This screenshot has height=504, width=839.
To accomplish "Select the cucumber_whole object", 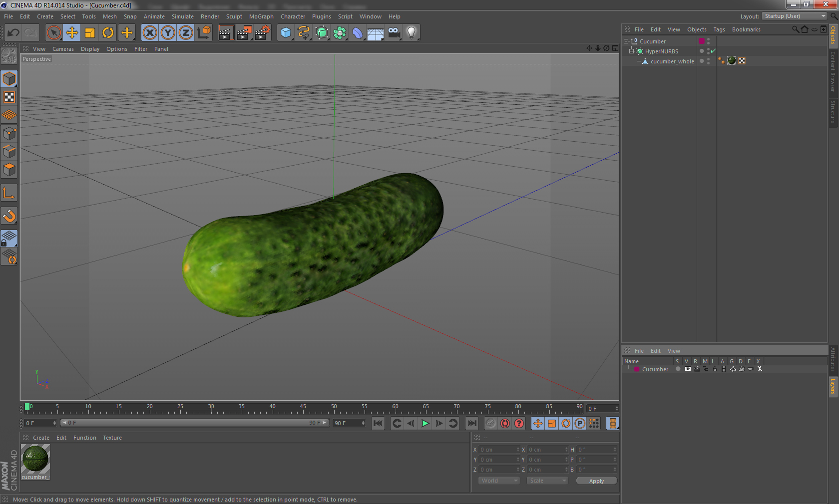I will point(672,61).
